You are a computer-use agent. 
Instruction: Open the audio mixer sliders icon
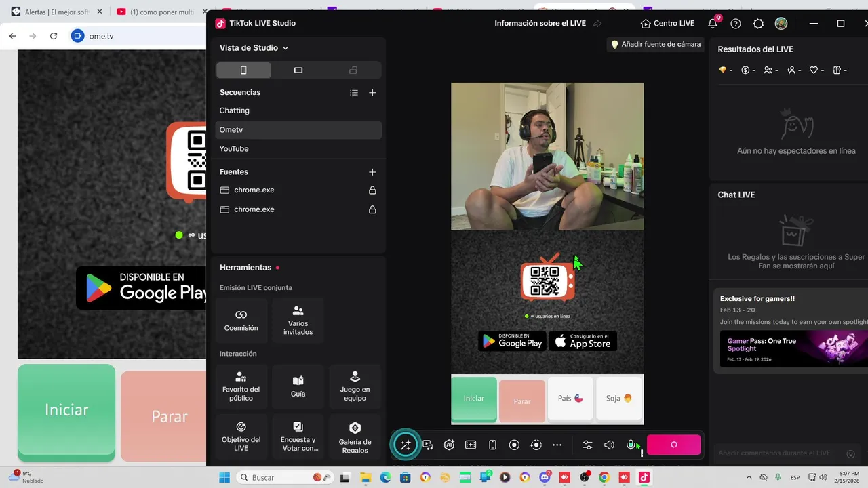(587, 445)
